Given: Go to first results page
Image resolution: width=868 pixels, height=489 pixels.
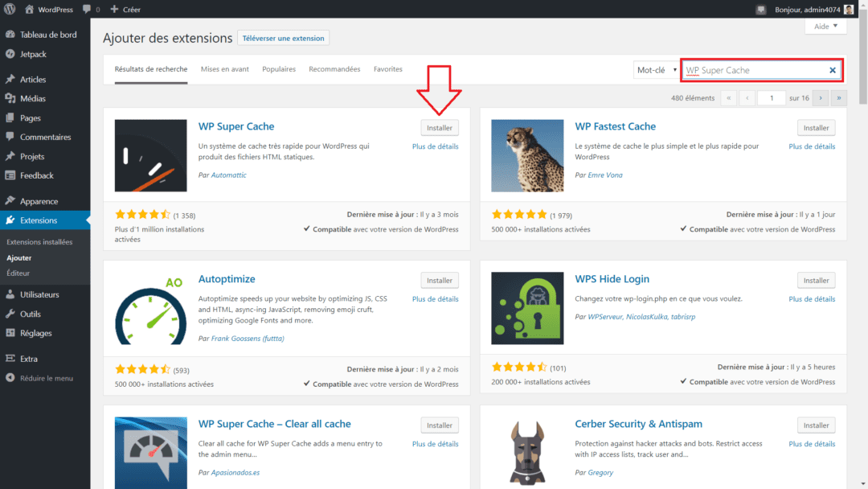Looking at the screenshot, I should [728, 98].
